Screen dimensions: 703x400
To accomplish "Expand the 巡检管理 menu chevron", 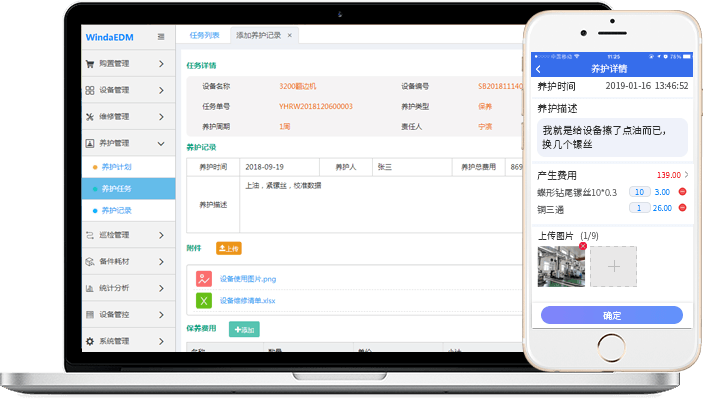I will [x=161, y=235].
